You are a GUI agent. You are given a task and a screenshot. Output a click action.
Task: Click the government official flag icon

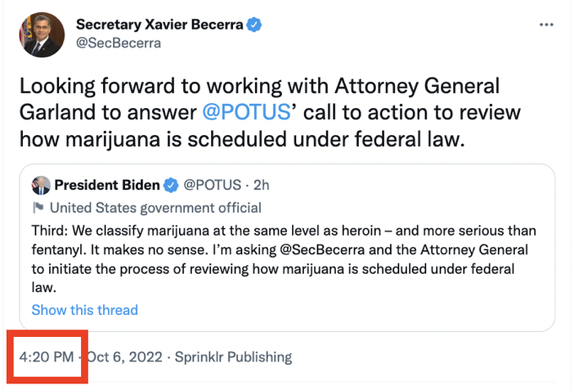[38, 208]
